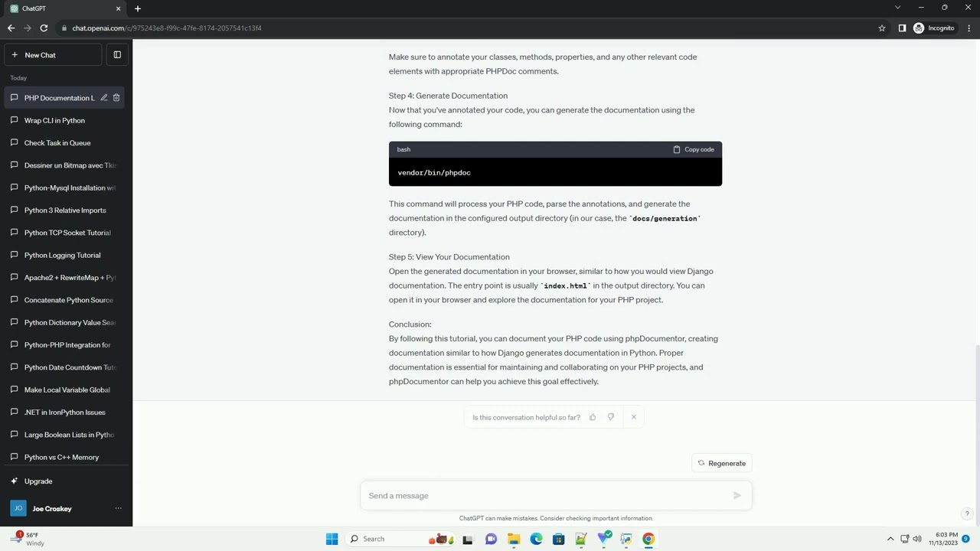Open the Dessiner un Bitmap chat
The image size is (980, 551).
coord(64,165)
